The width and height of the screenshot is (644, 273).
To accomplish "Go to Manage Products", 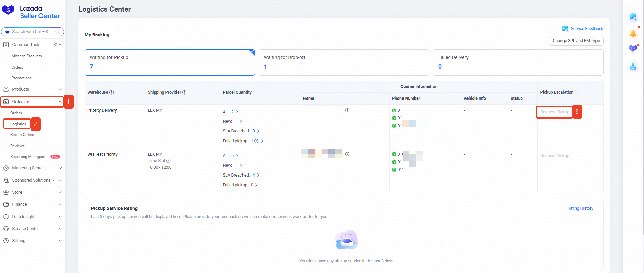I will point(27,56).
